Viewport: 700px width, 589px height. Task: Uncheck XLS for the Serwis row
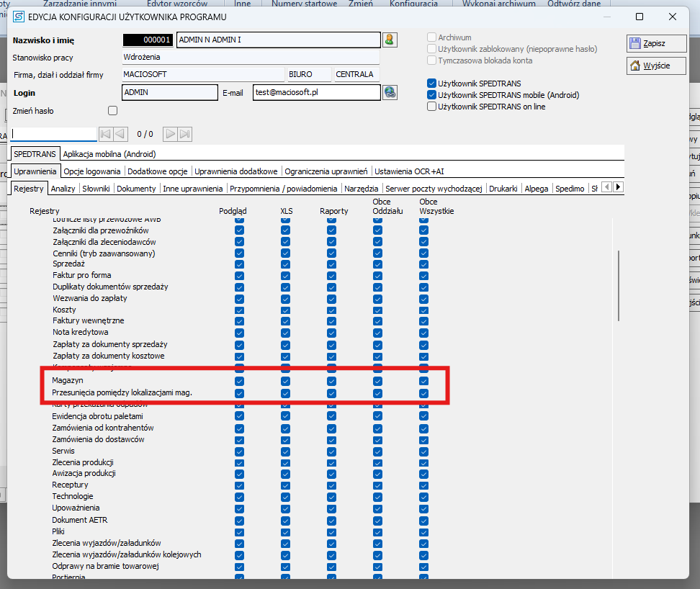point(285,451)
